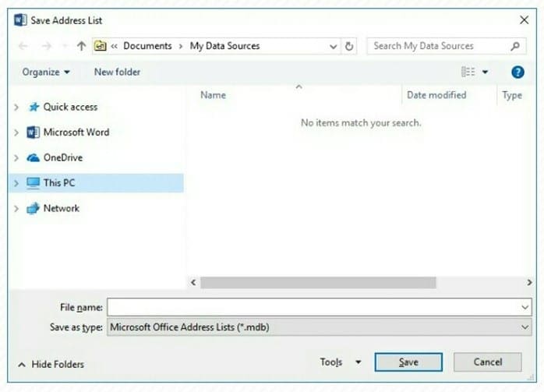Screen dimensions: 544x392
Task: Click the OneDrive cloud icon
Action: coord(34,158)
